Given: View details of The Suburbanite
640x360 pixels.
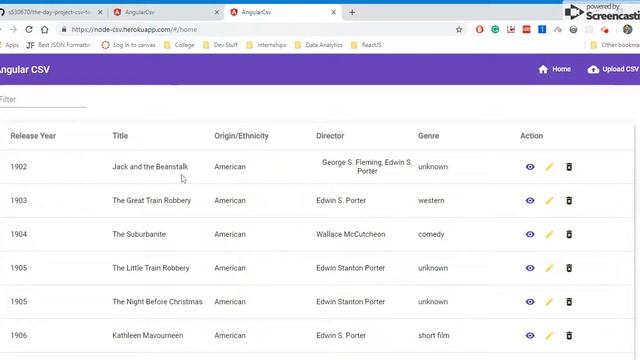Looking at the screenshot, I should click(530, 234).
